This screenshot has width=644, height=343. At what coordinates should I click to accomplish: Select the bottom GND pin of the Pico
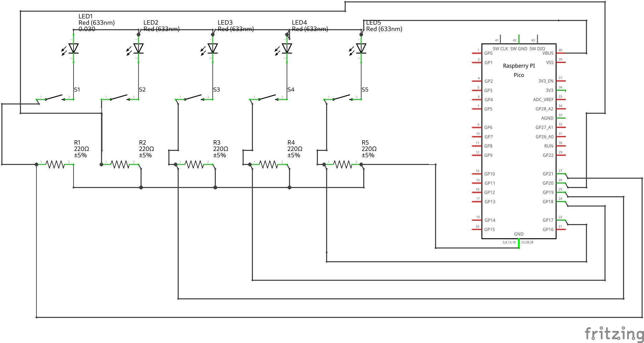(519, 243)
